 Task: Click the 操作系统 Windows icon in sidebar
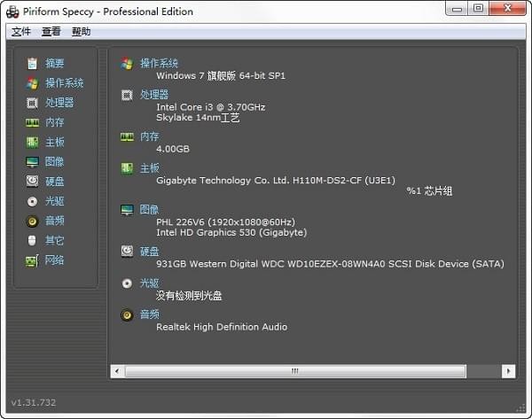pos(32,83)
